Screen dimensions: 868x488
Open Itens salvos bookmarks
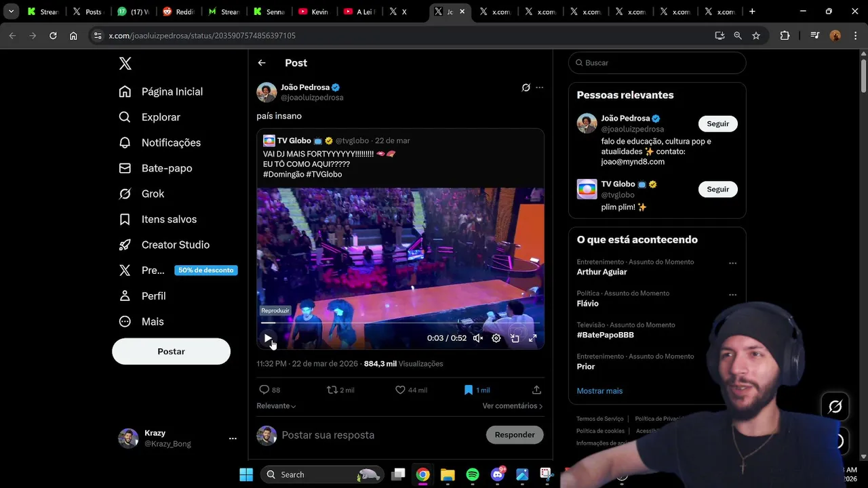click(157, 219)
